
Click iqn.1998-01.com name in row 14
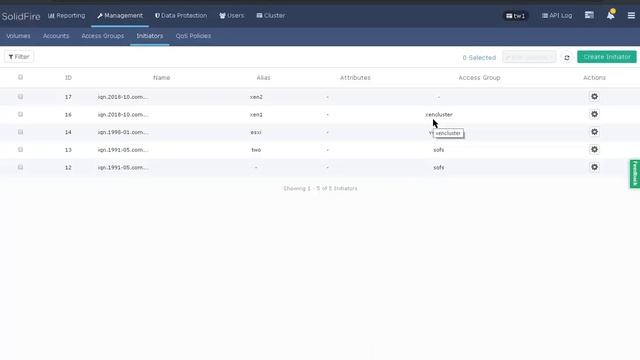click(123, 132)
